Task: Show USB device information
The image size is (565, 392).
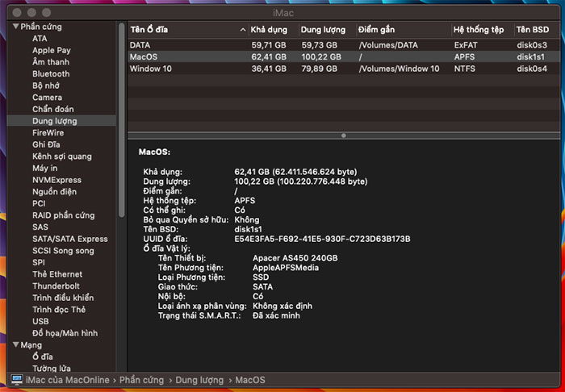Action: (x=40, y=322)
